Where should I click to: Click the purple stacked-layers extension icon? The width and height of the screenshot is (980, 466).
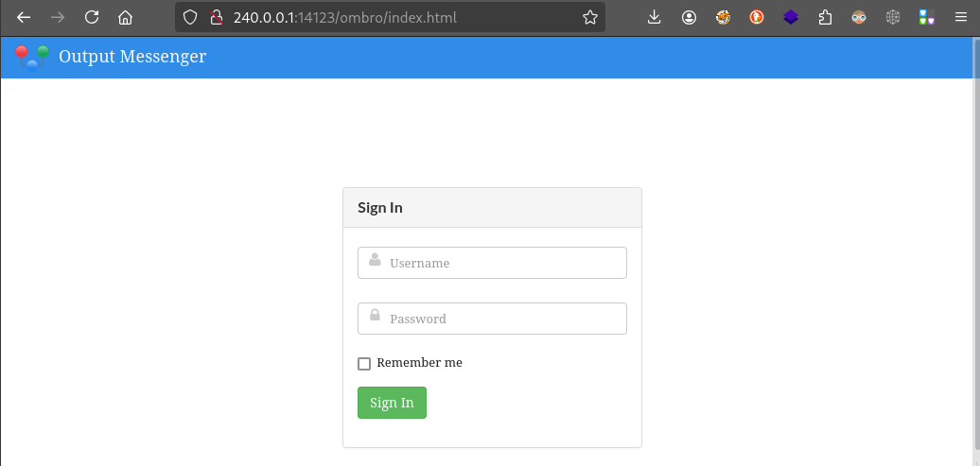[x=791, y=17]
